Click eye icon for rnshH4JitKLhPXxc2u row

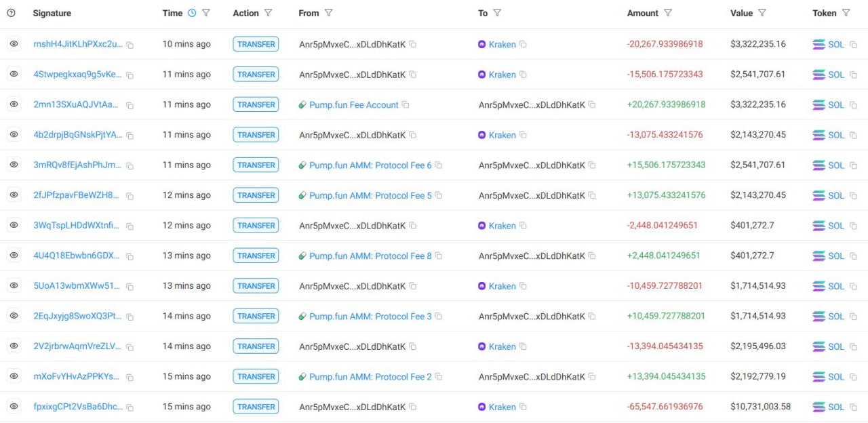pyautogui.click(x=14, y=44)
